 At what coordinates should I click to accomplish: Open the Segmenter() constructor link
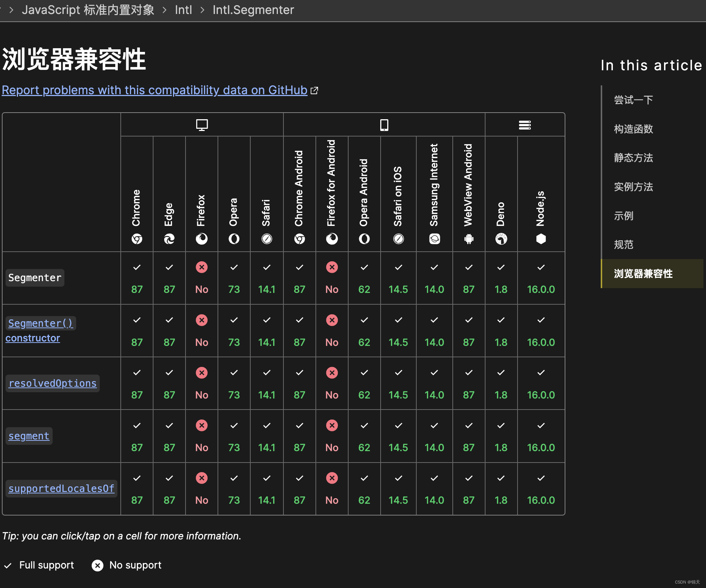tap(40, 330)
